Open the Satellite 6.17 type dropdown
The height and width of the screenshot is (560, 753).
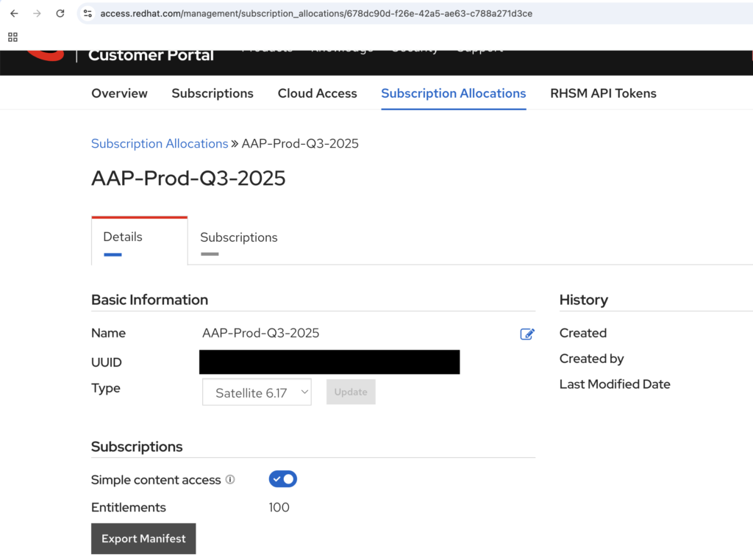(x=257, y=392)
